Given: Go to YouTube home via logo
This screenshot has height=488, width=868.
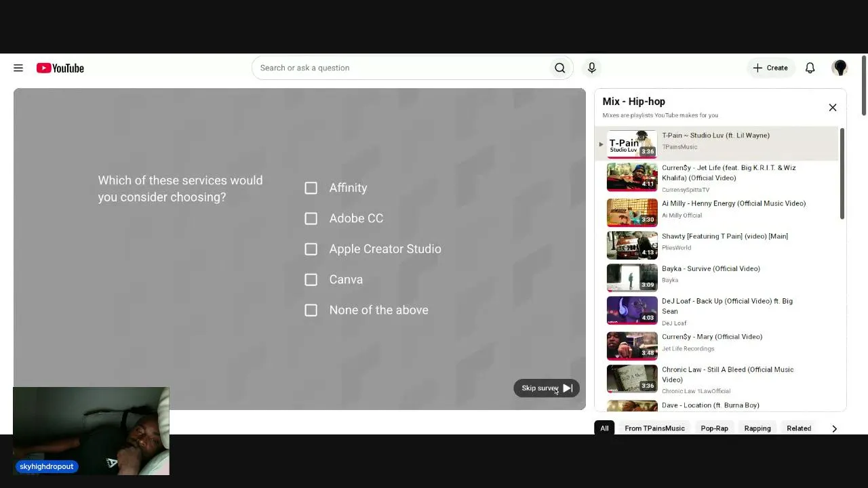Looking at the screenshot, I should tap(60, 68).
